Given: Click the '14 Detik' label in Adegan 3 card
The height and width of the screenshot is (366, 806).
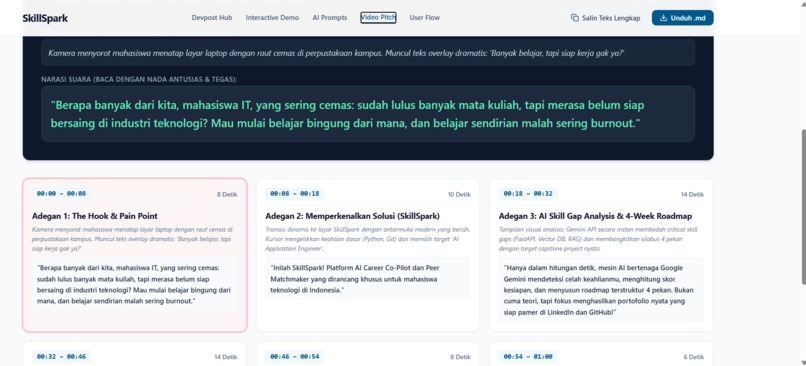Looking at the screenshot, I should 692,195.
